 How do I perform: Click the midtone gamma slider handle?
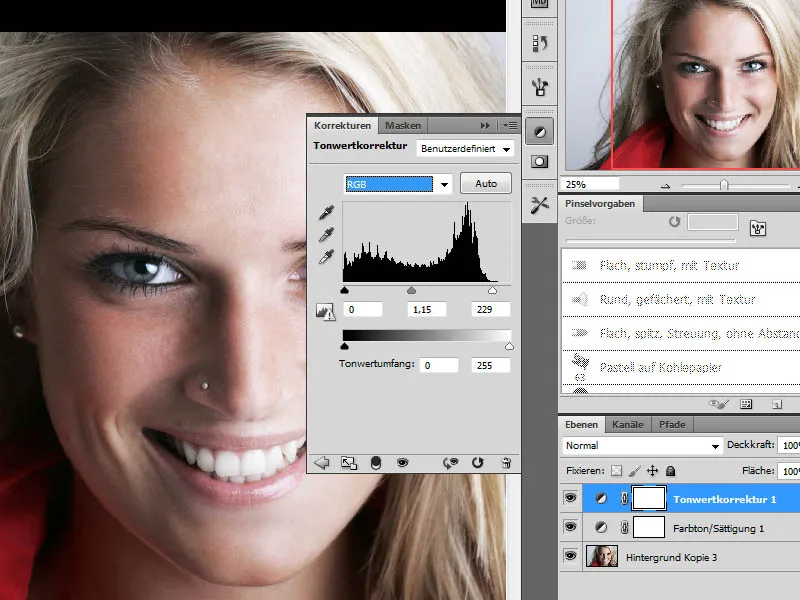pos(411,290)
